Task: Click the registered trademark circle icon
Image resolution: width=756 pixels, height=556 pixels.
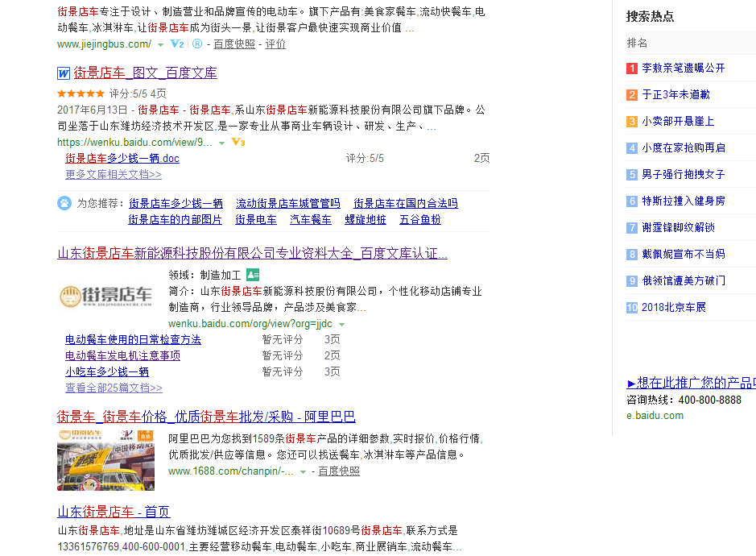Action: 197,44
